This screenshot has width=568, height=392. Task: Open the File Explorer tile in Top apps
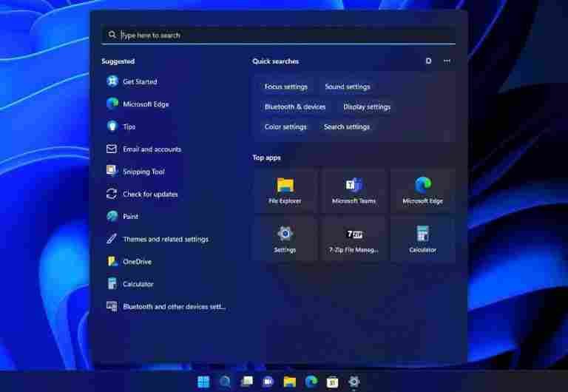point(285,191)
